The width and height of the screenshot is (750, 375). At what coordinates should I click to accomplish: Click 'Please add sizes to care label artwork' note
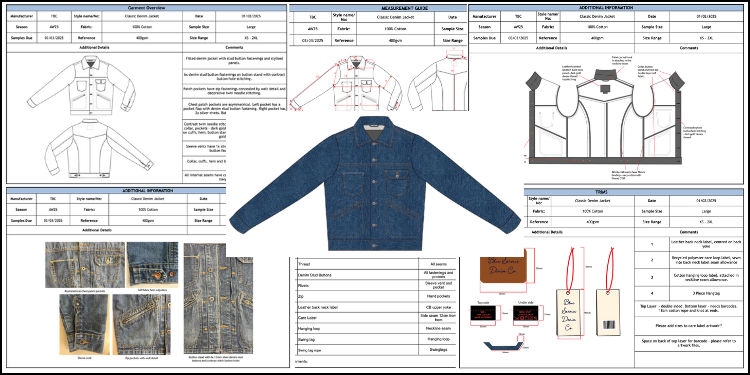point(689,325)
